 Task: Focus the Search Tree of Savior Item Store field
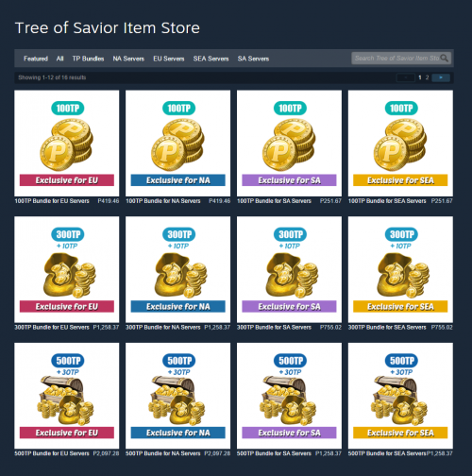pyautogui.click(x=397, y=59)
